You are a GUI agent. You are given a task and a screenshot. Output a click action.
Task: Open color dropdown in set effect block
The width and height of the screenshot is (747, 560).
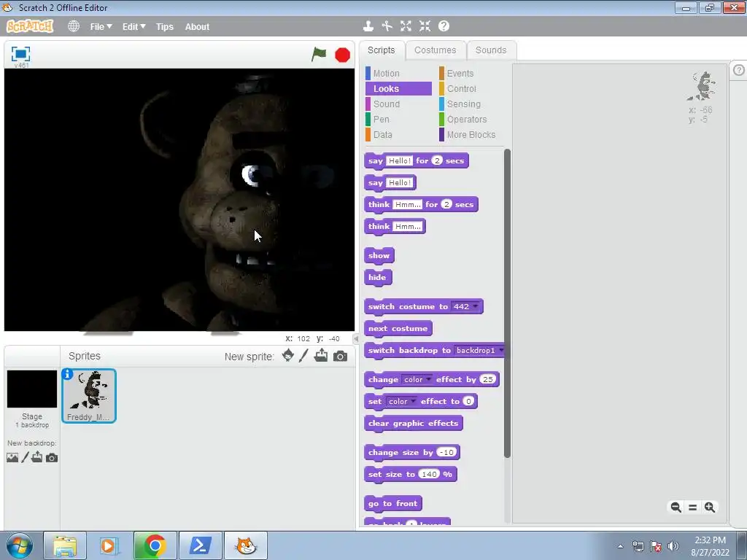[402, 402]
